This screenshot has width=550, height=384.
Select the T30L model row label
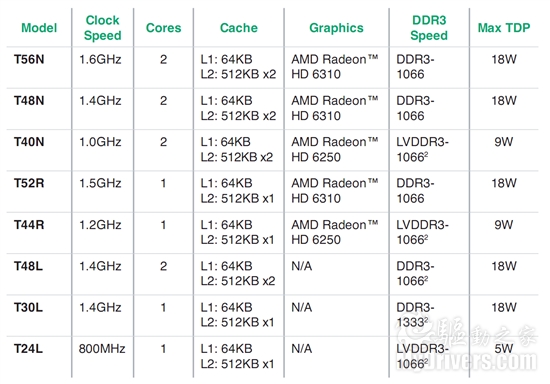pyautogui.click(x=28, y=308)
